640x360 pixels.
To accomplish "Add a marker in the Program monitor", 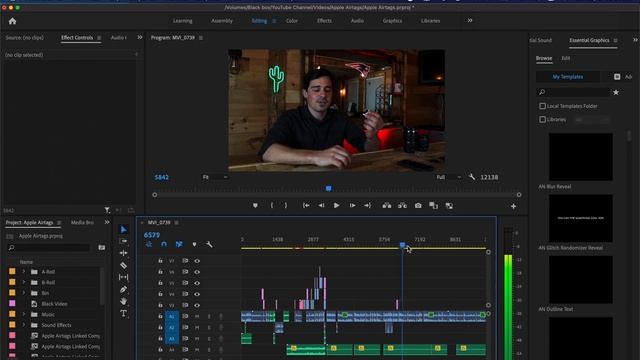I will (x=255, y=206).
